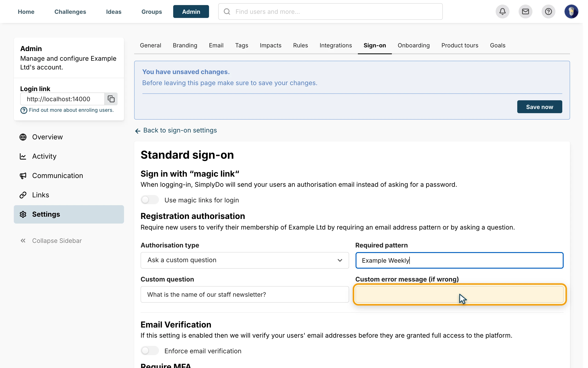This screenshot has width=588, height=368.
Task: Go to Home in the top navigation
Action: click(x=26, y=11)
